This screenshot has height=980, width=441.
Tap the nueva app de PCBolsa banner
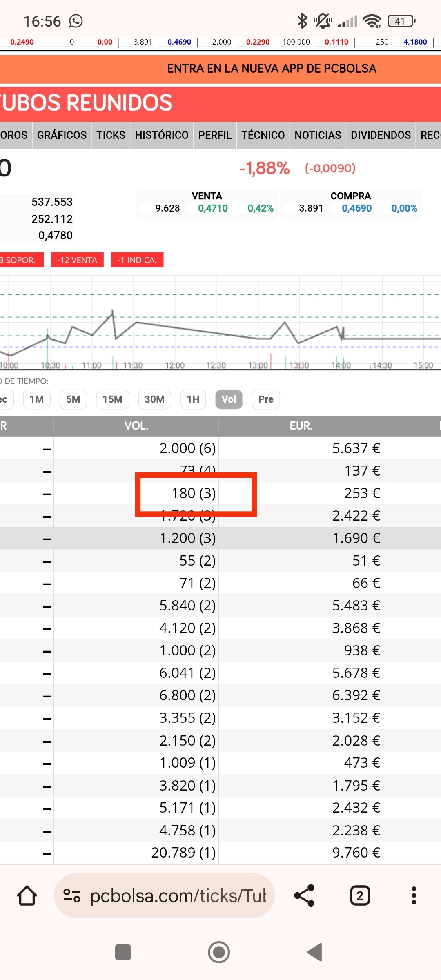click(x=220, y=69)
